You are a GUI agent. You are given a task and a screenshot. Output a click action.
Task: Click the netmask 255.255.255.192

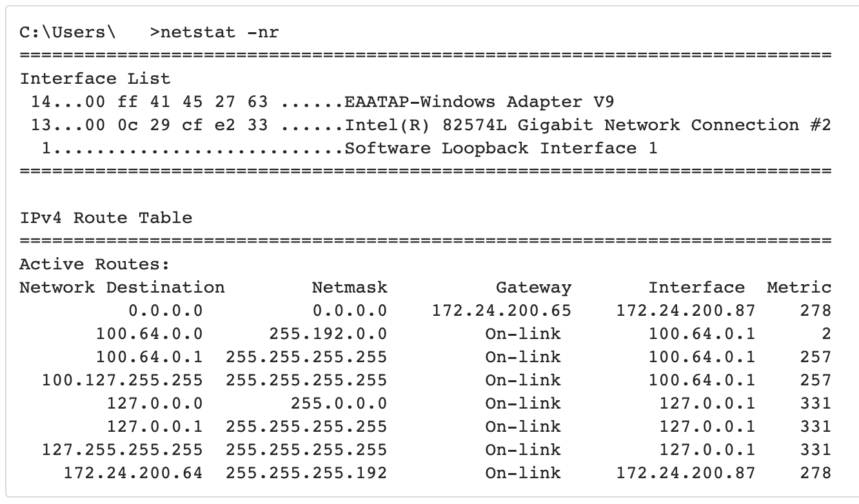click(306, 473)
